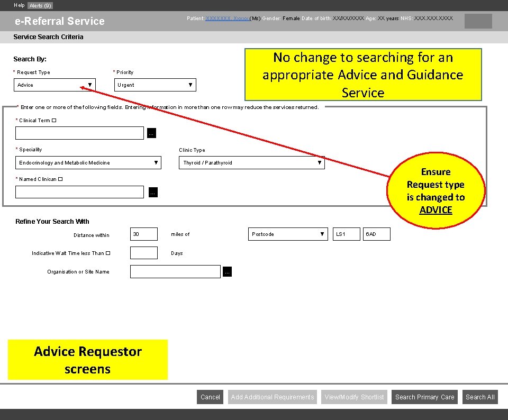Click the Clinical Term input field
This screenshot has height=420, width=508.
pyautogui.click(x=80, y=133)
